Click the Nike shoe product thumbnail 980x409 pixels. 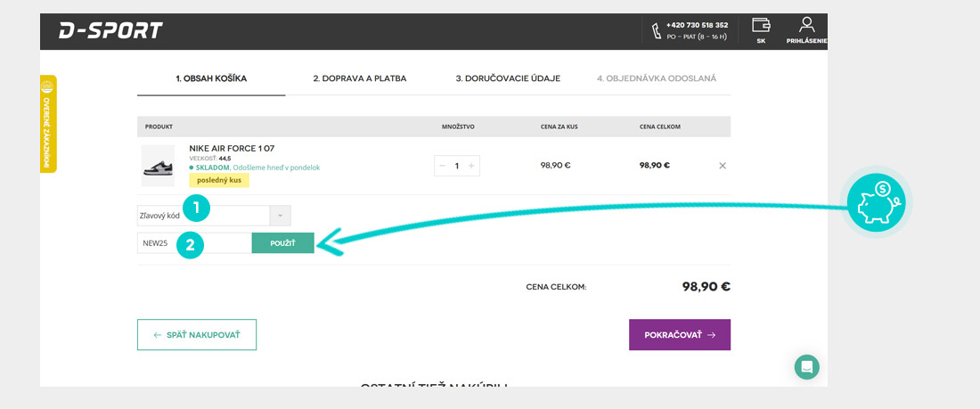click(x=158, y=166)
